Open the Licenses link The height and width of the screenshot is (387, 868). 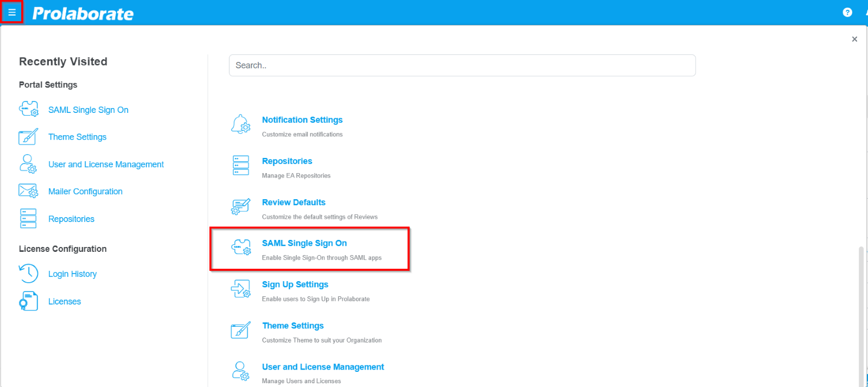tap(65, 301)
